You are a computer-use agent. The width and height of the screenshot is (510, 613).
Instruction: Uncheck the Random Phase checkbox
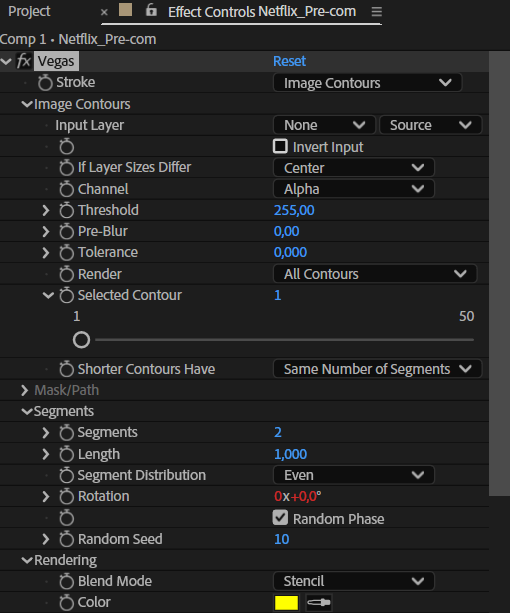pos(280,518)
